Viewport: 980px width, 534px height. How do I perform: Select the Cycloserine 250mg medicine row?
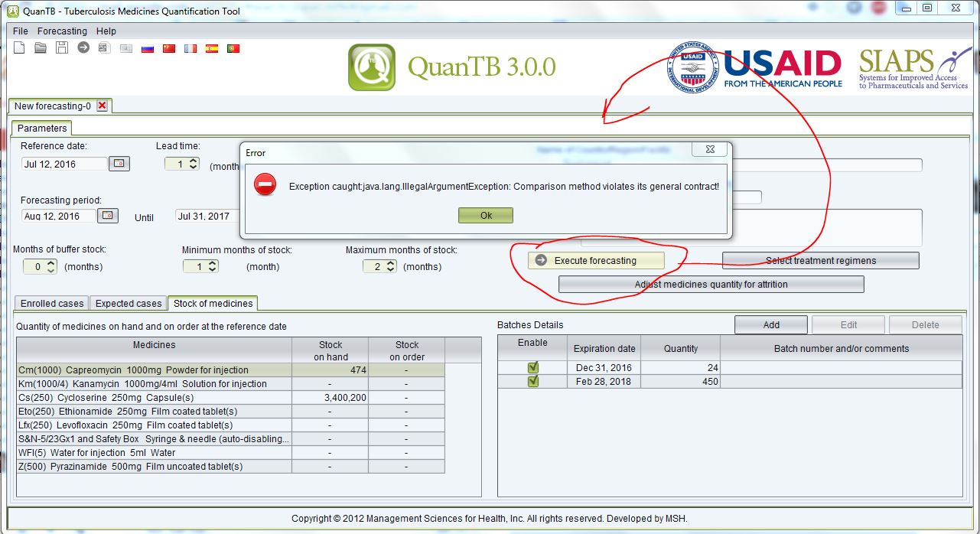230,398
